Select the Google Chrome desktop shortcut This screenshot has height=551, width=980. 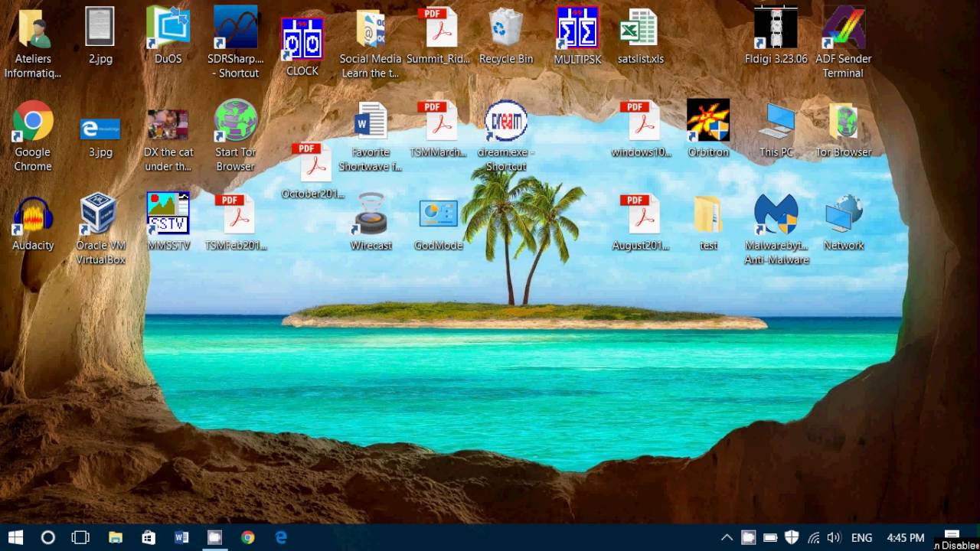(x=33, y=121)
